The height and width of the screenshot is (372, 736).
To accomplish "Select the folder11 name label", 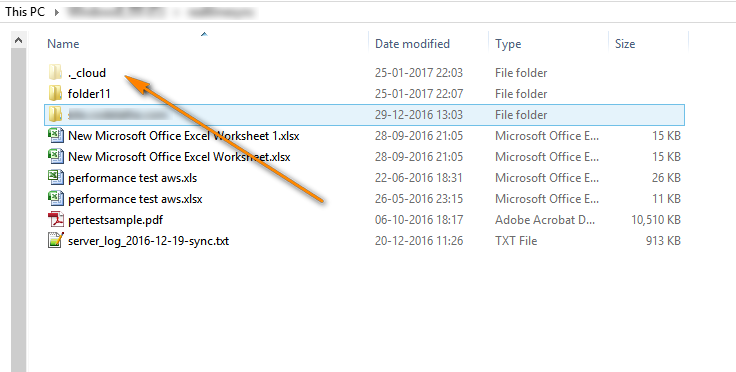I will (x=89, y=94).
